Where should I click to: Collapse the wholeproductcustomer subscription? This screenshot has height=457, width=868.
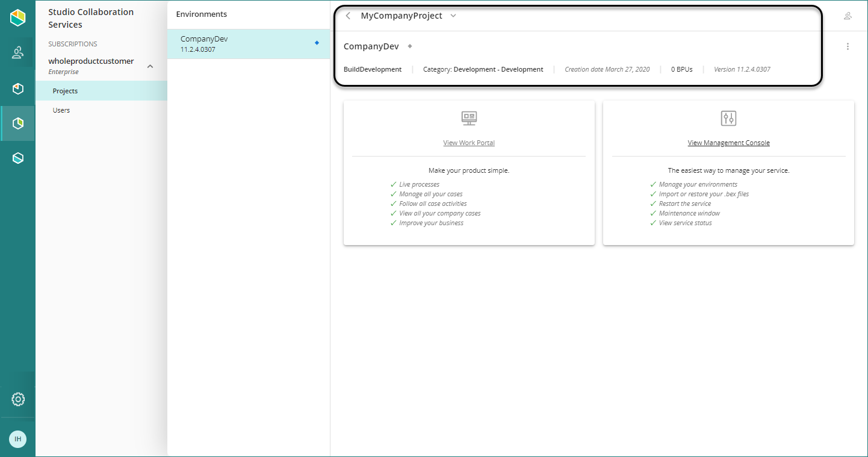[x=150, y=66]
